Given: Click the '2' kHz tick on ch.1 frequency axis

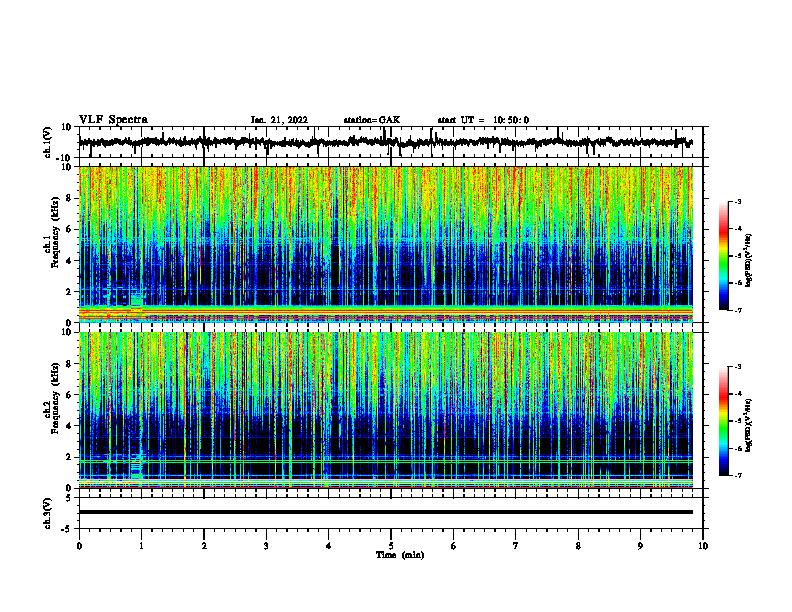Looking at the screenshot, I should [70, 292].
